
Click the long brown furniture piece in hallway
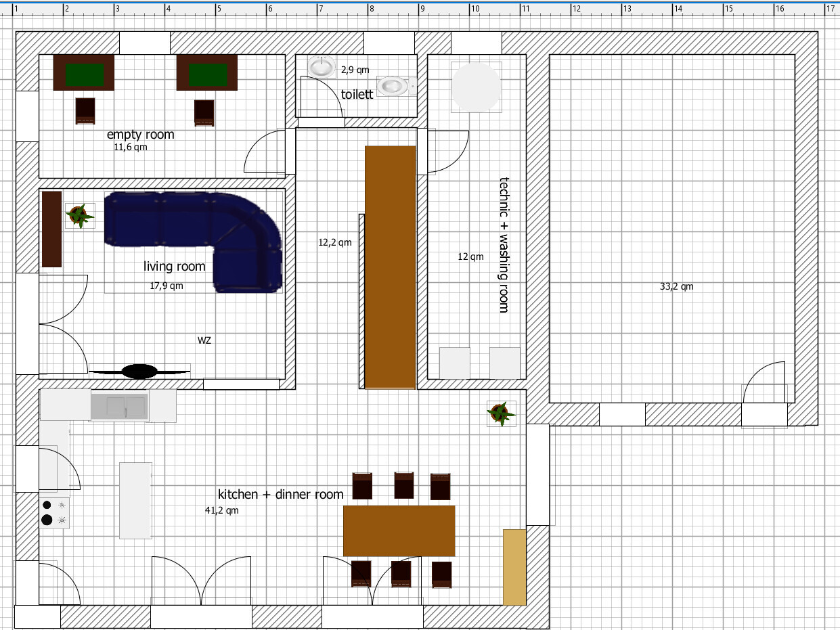coord(390,267)
